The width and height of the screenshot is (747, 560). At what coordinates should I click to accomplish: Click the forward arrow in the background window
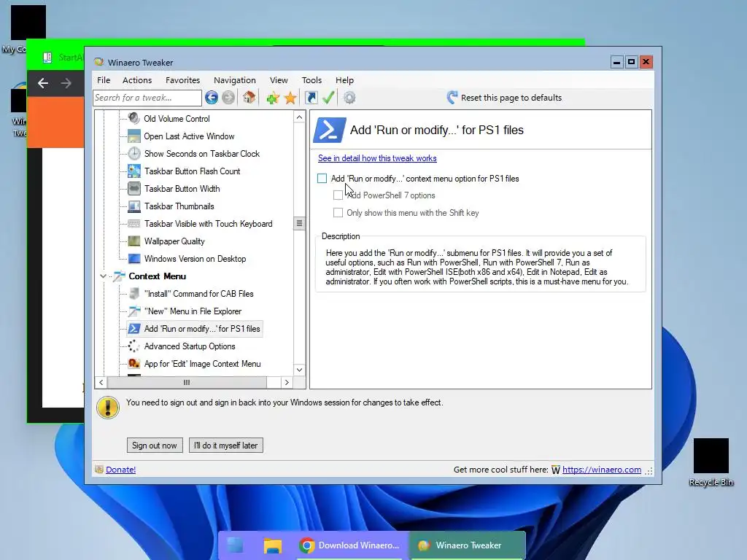pyautogui.click(x=66, y=83)
